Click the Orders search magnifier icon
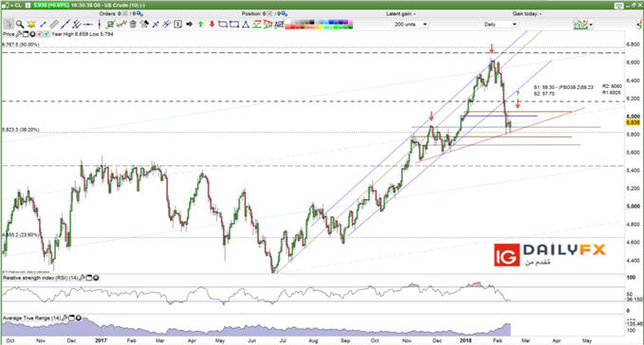This screenshot has width=644, height=345. click(x=139, y=14)
